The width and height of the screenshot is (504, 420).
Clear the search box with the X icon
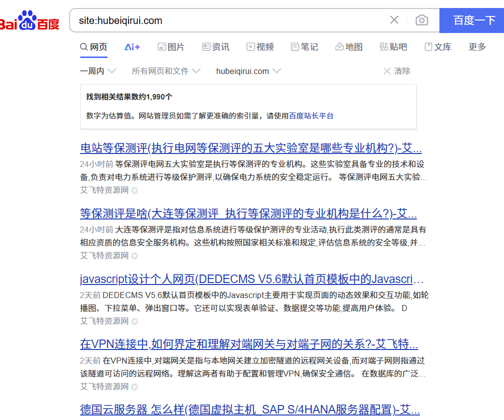tap(394, 20)
